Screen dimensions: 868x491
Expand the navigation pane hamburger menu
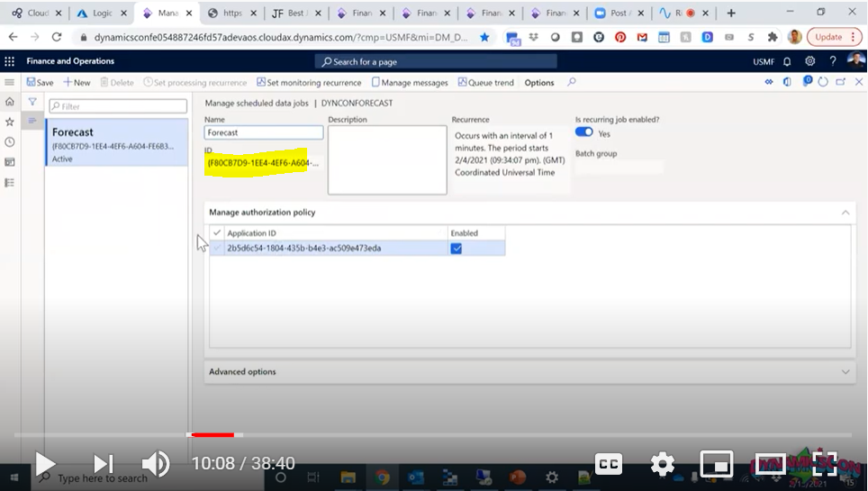pyautogui.click(x=9, y=82)
